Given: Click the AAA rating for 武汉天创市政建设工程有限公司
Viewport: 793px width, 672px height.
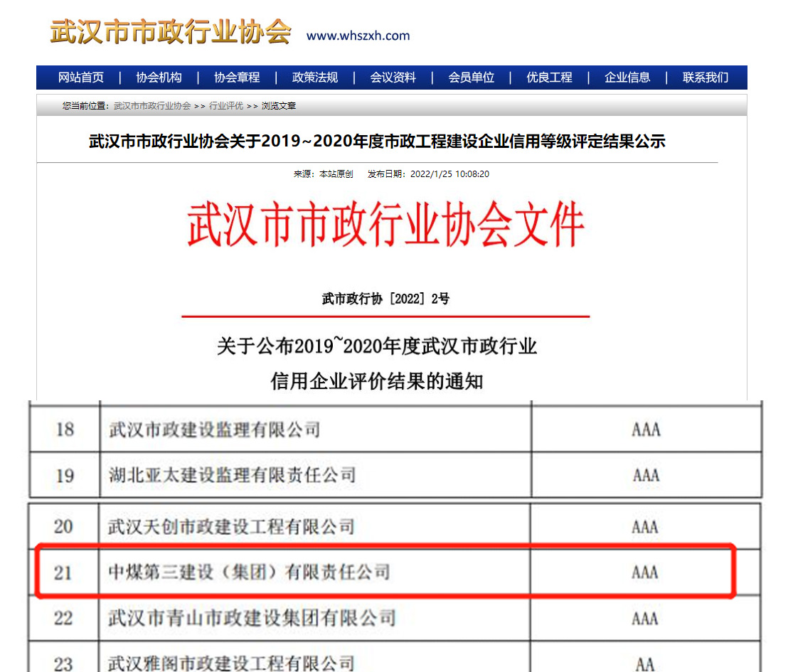Looking at the screenshot, I should point(645,528).
